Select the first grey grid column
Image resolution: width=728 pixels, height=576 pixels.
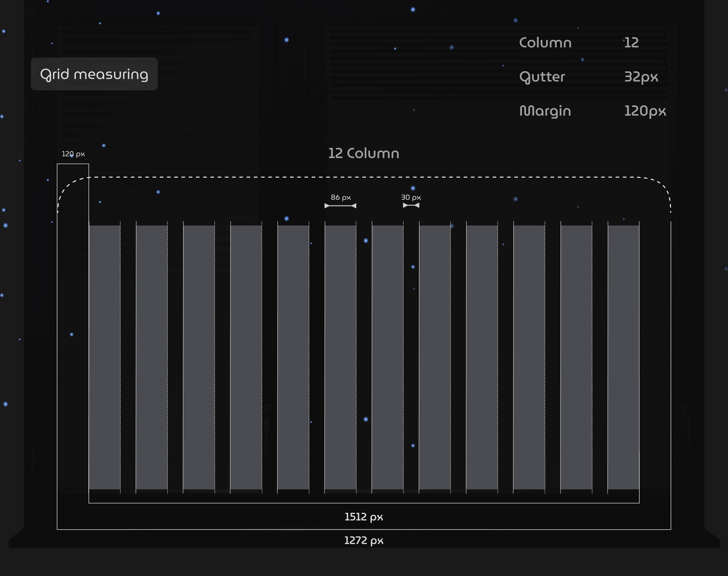point(104,357)
